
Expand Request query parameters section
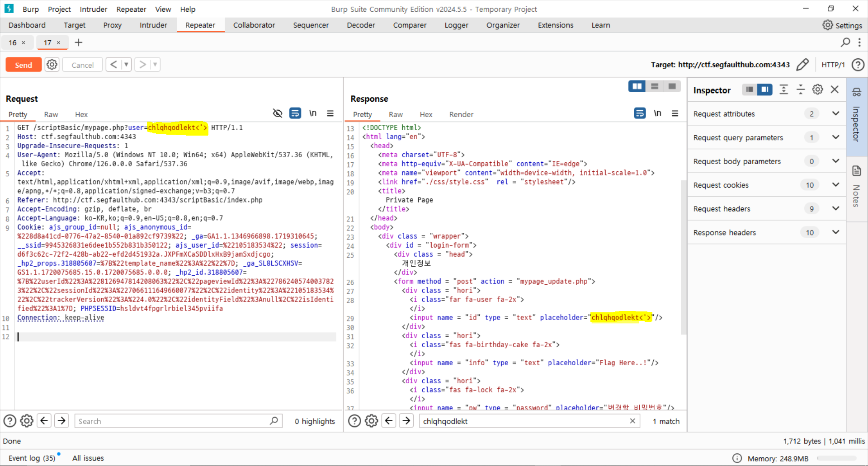(767, 137)
